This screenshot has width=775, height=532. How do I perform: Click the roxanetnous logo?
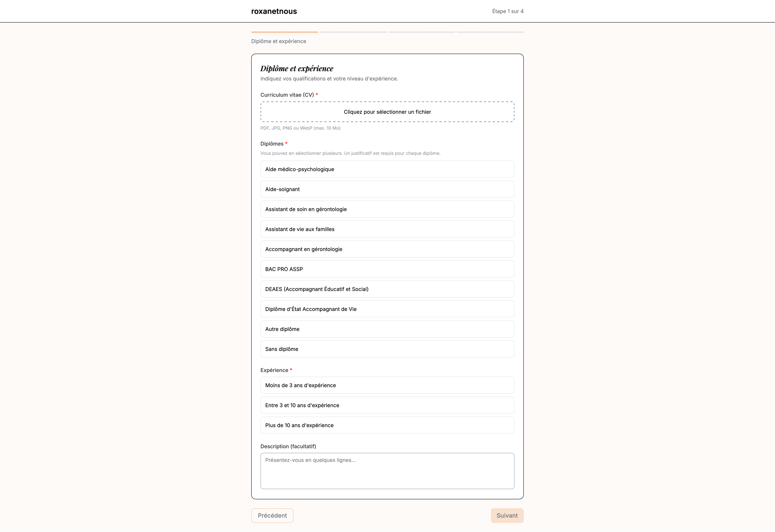(x=274, y=11)
